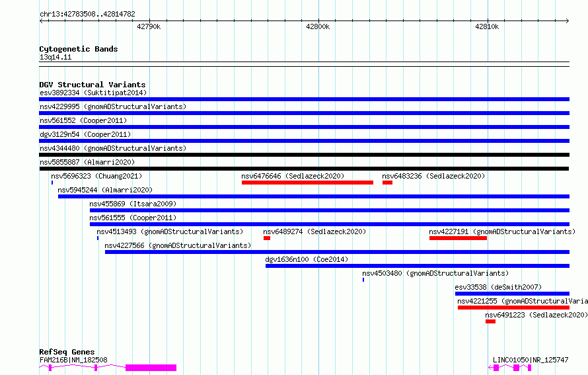
Task: Click the blue bar beneath nsv5945244
Action: click(x=314, y=196)
